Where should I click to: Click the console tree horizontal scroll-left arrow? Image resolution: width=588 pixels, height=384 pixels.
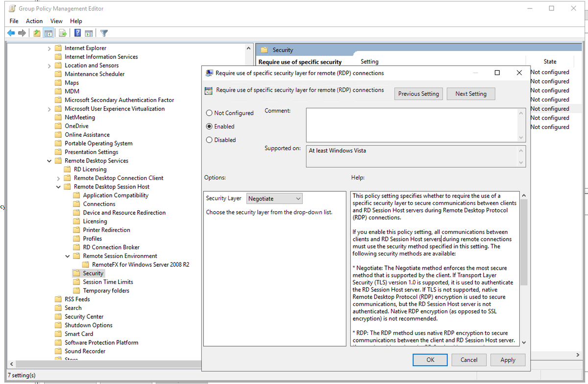pos(10,364)
